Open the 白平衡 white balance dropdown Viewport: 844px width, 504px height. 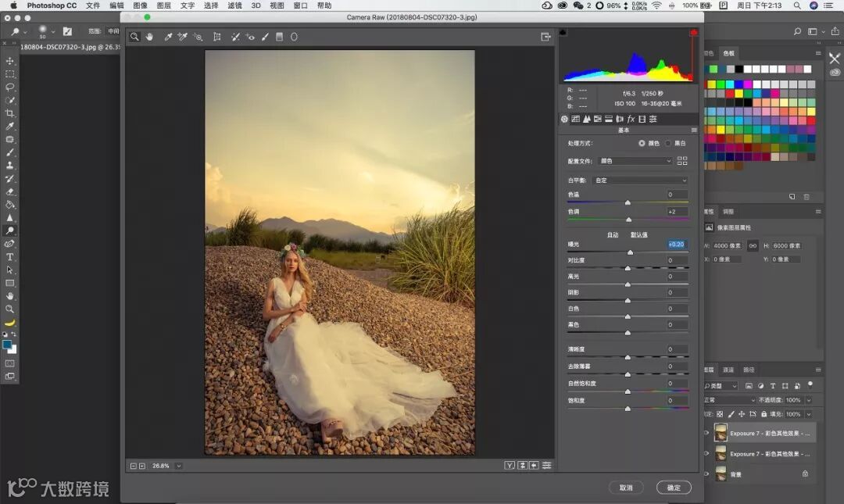640,181
